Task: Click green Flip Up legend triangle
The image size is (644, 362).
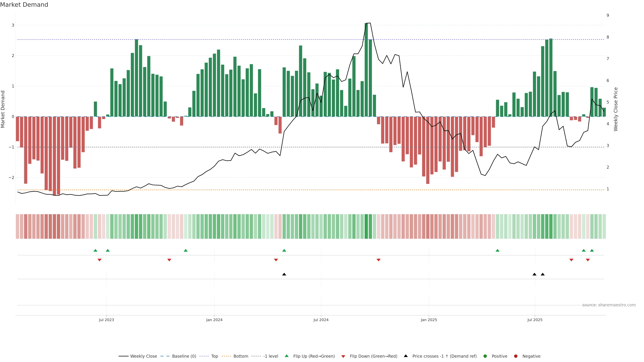Action: pyautogui.click(x=286, y=356)
